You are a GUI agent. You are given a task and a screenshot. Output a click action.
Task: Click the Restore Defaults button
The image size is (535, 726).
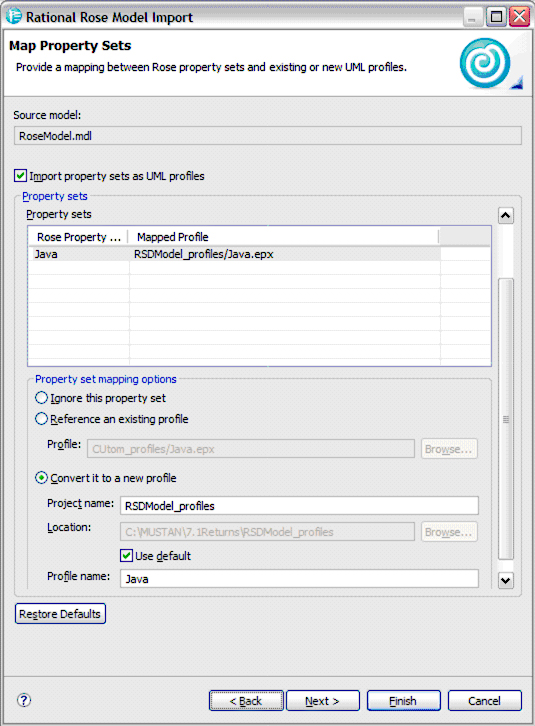pyautogui.click(x=60, y=613)
